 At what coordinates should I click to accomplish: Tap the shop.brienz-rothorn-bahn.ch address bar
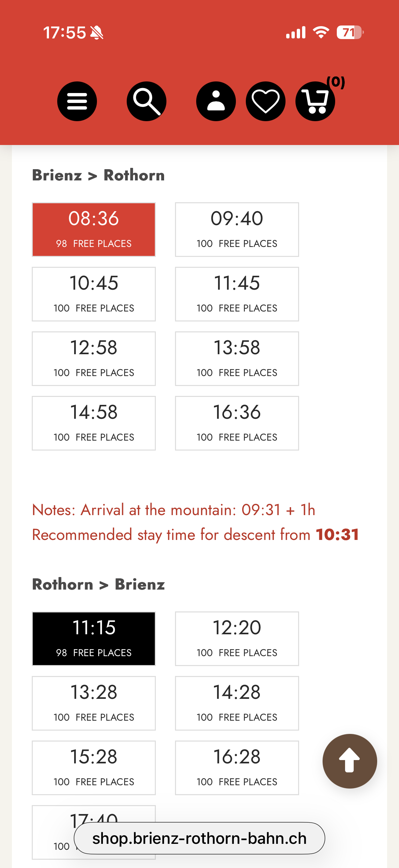(x=199, y=838)
